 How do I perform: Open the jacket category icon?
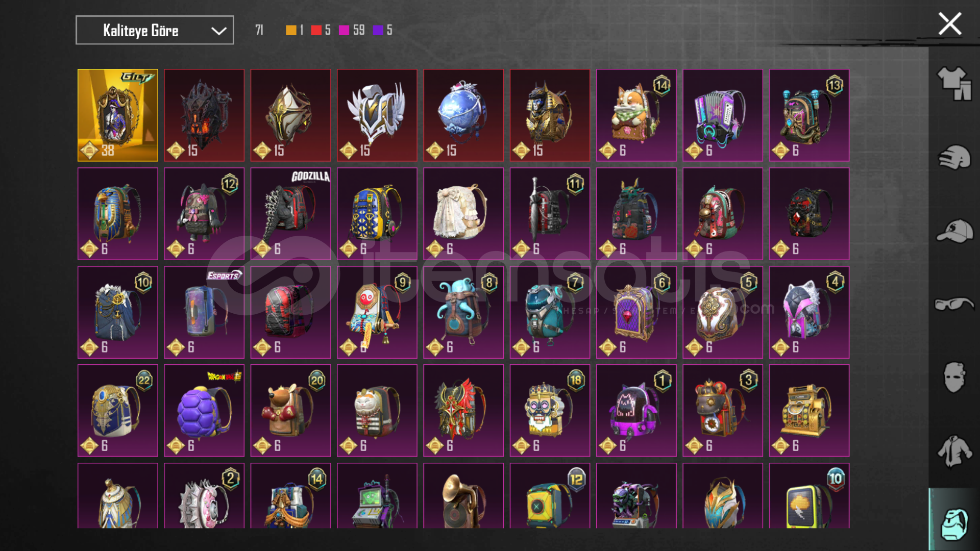954,451
